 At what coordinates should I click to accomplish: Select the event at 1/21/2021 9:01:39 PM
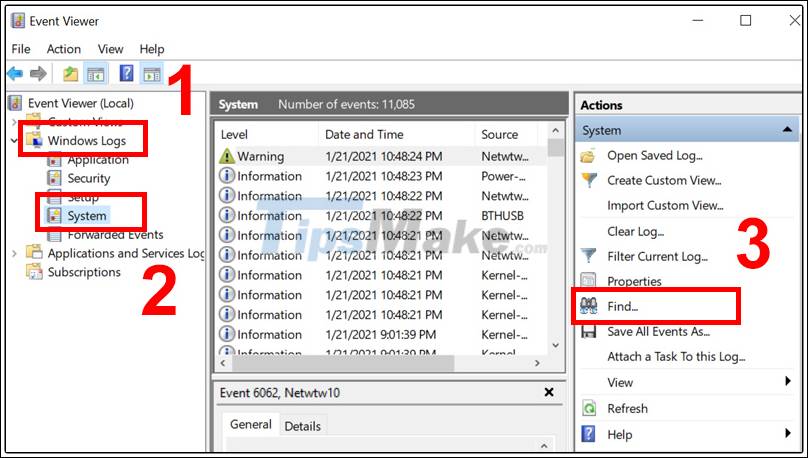click(381, 334)
